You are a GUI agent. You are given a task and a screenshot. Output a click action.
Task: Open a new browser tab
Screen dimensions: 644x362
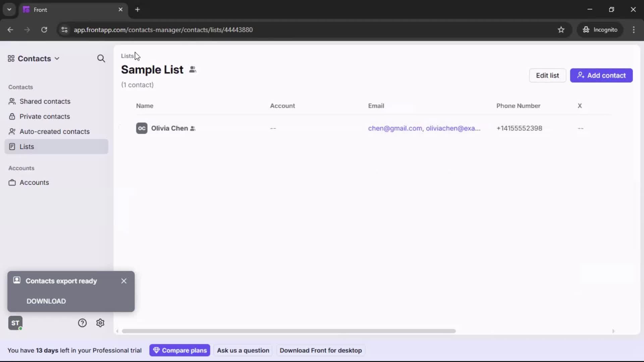coord(138,10)
